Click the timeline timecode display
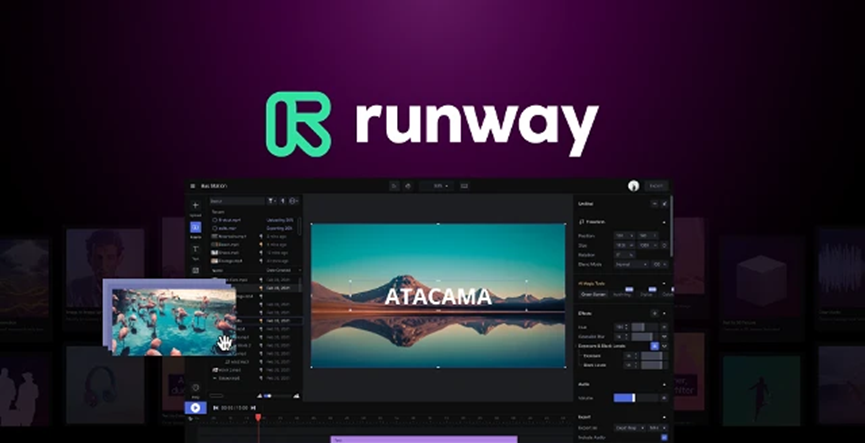The height and width of the screenshot is (443, 865). [234, 408]
